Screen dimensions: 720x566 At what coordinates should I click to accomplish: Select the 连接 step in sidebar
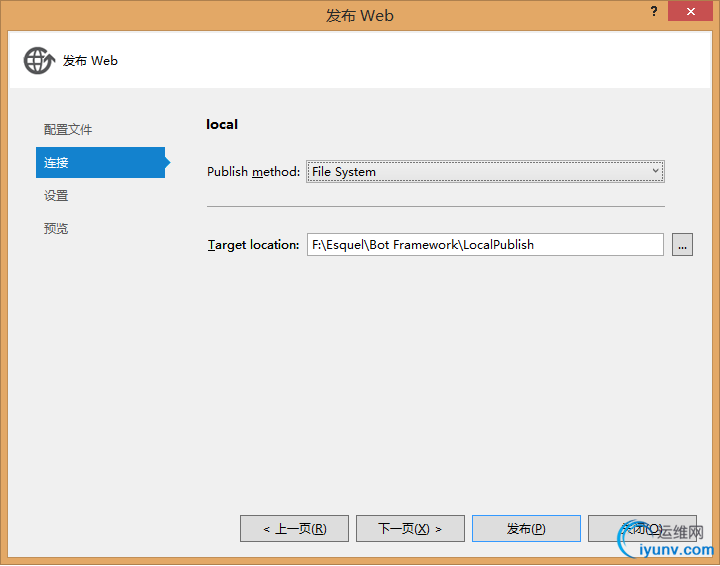(x=103, y=163)
